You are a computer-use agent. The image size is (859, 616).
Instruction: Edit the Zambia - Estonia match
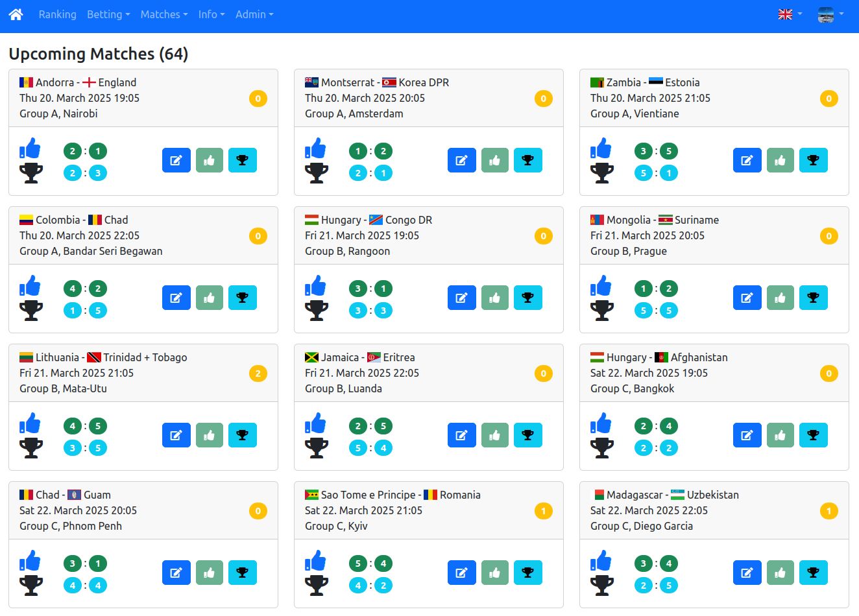click(747, 160)
